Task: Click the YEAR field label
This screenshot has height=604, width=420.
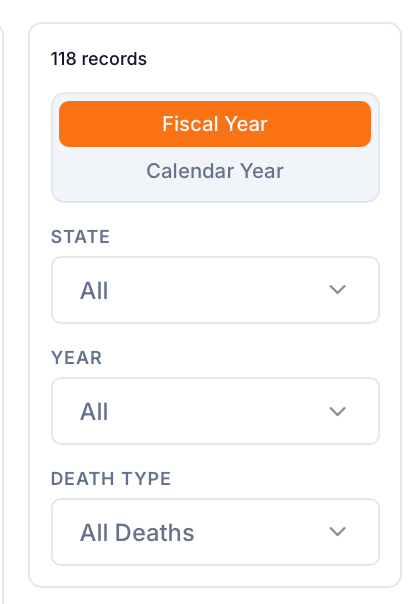Action: (76, 357)
